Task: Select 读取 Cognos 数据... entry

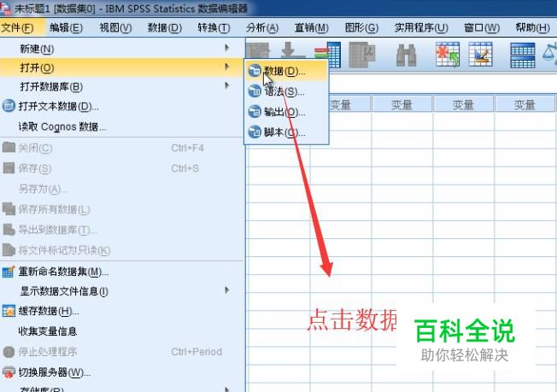Action: [x=122, y=126]
